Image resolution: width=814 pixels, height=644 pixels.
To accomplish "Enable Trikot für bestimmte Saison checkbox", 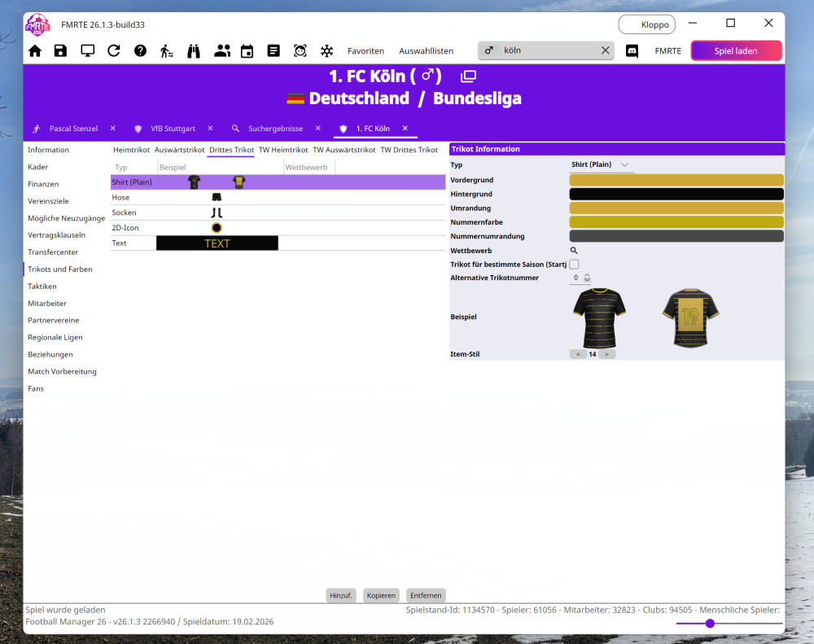I will click(x=574, y=265).
